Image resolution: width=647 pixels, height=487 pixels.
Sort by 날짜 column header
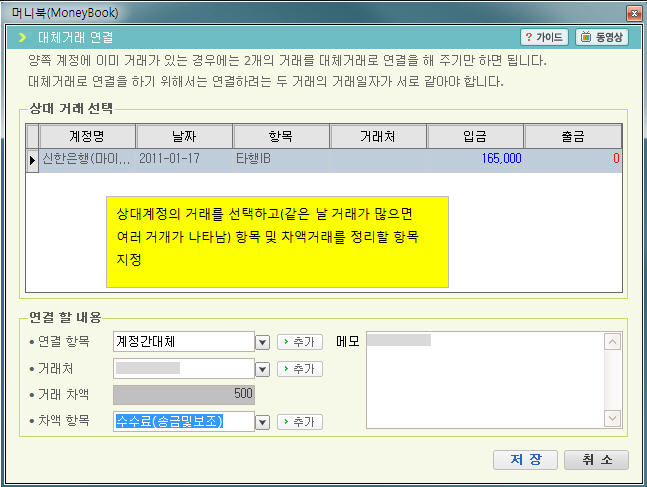tap(184, 136)
